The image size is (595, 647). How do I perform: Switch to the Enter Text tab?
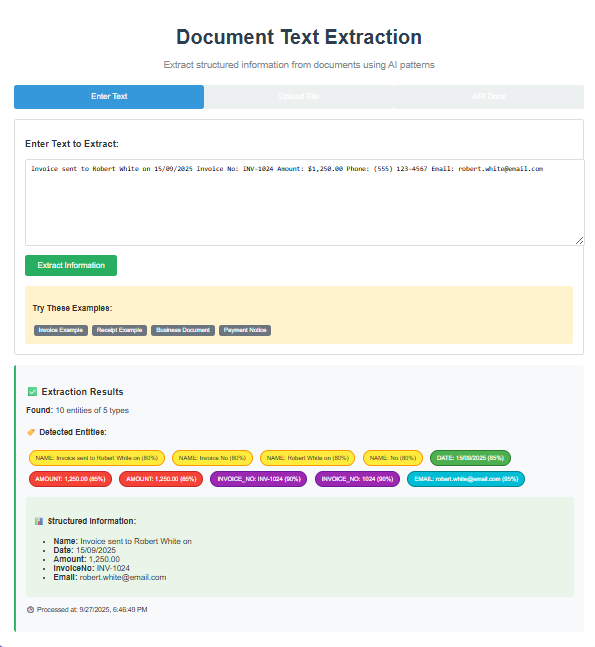[109, 97]
